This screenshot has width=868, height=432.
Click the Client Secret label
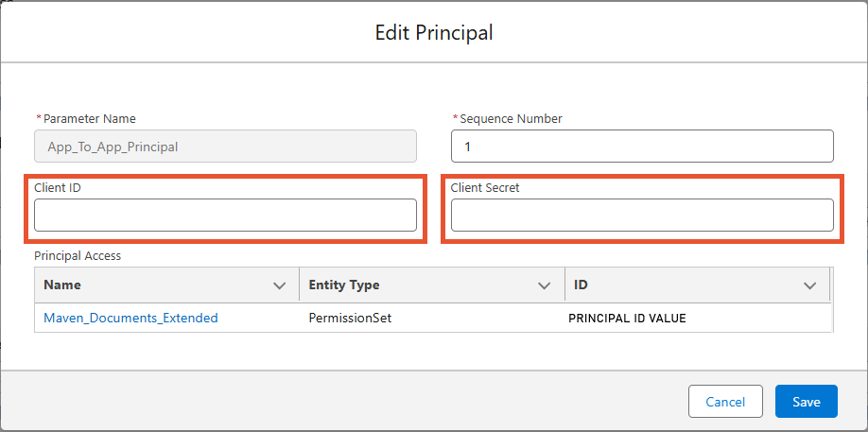pos(485,187)
